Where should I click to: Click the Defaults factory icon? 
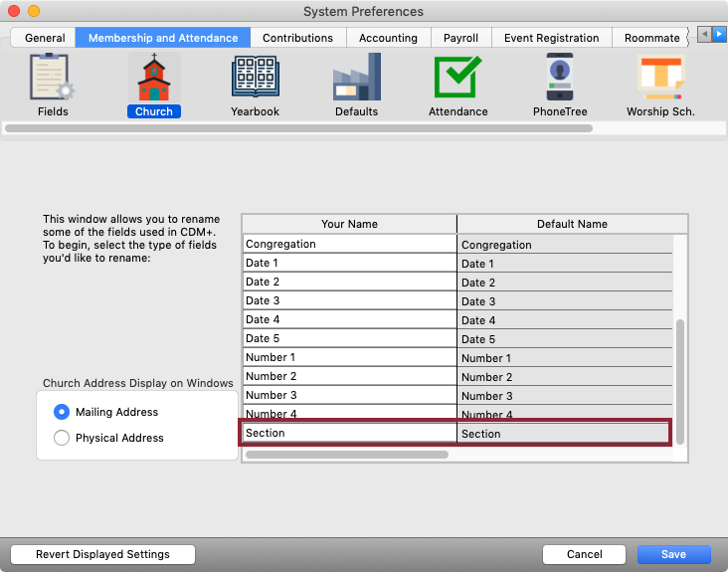click(x=356, y=79)
